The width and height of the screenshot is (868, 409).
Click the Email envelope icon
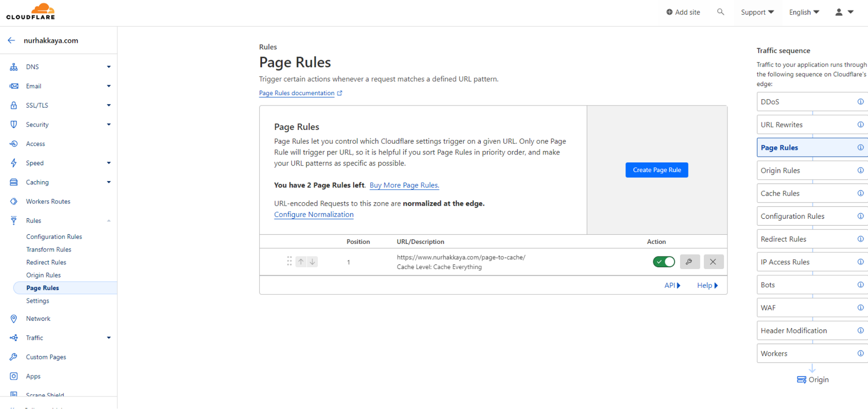point(14,86)
